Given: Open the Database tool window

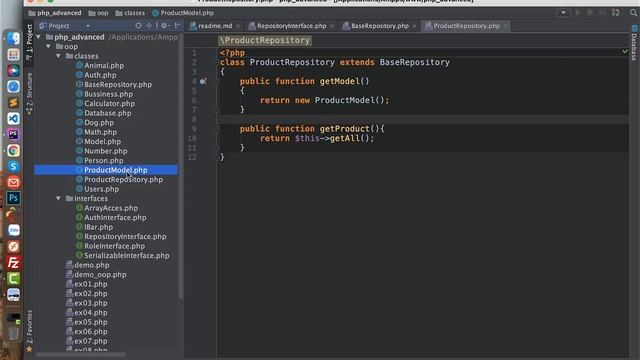Looking at the screenshot, I should click(x=634, y=44).
